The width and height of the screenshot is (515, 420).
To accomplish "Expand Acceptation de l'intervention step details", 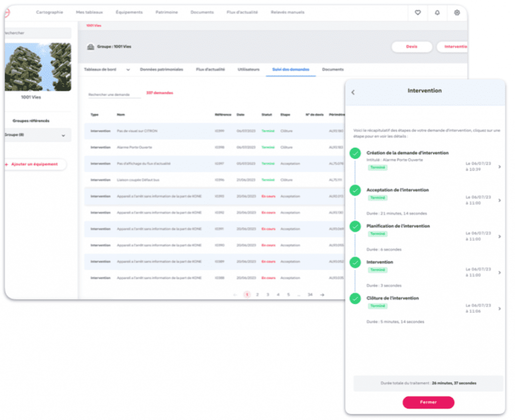I will 499,200.
